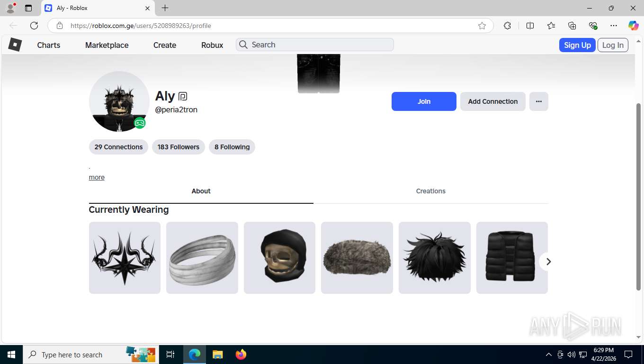
Task: Click the Sign Up button
Action: point(577,45)
